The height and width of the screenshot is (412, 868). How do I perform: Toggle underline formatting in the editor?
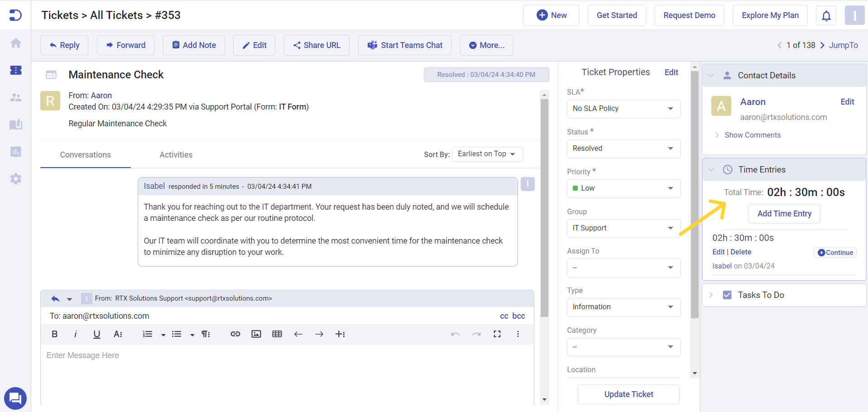pyautogui.click(x=96, y=334)
